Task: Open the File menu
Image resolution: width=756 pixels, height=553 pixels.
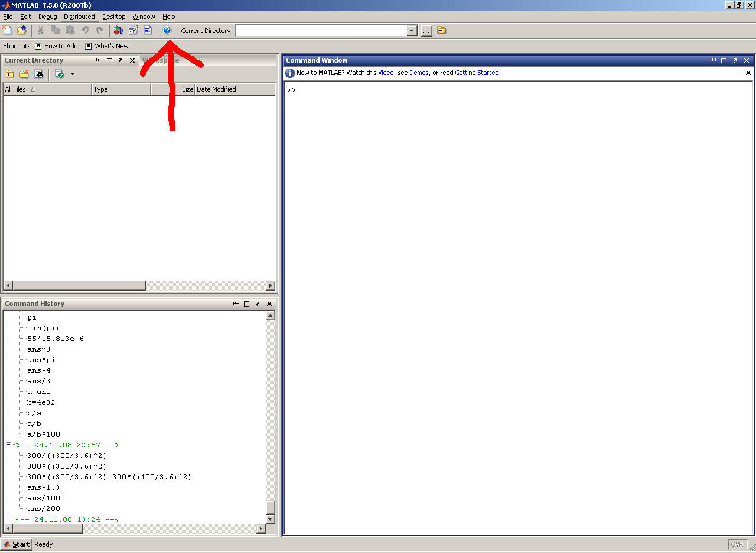Action: tap(8, 17)
